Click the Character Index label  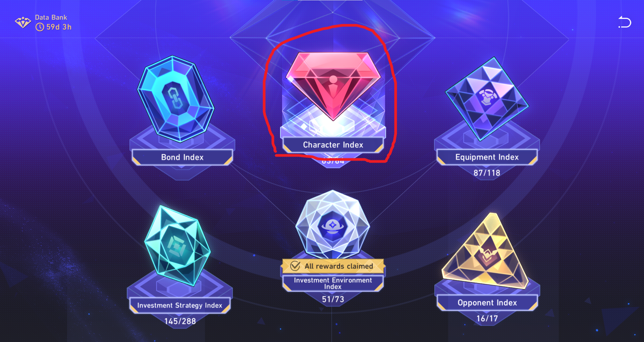[333, 145]
